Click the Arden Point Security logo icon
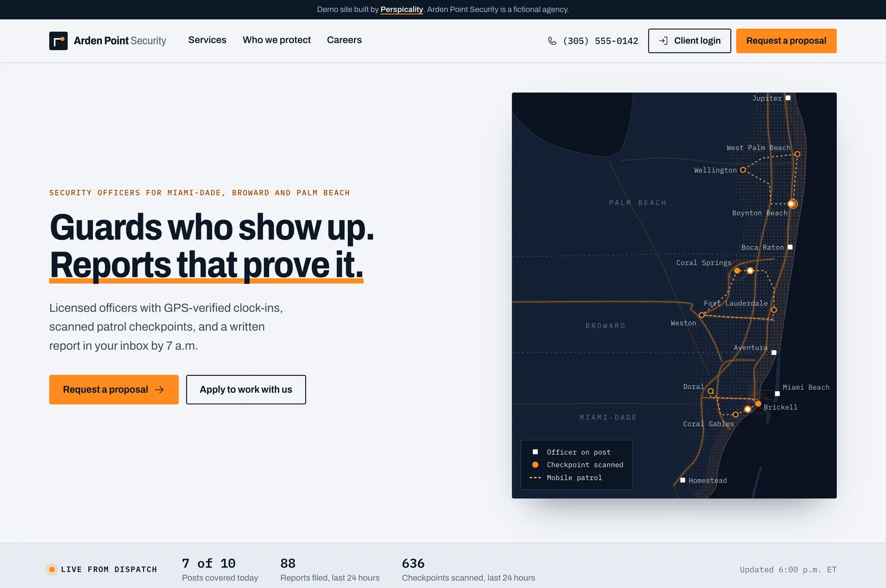Viewport: 886px width, 588px height. 58,41
